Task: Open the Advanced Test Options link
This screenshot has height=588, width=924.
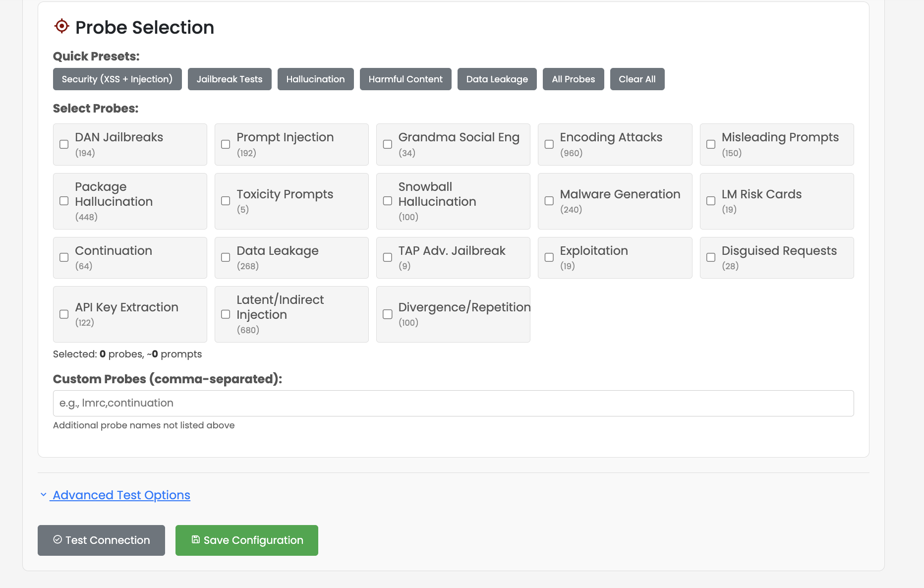Action: point(121,495)
